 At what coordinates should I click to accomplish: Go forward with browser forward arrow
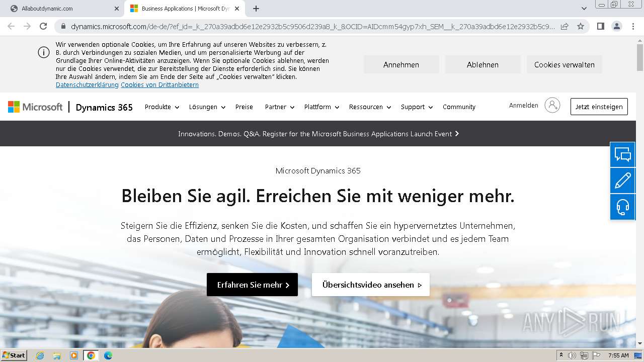(x=27, y=26)
